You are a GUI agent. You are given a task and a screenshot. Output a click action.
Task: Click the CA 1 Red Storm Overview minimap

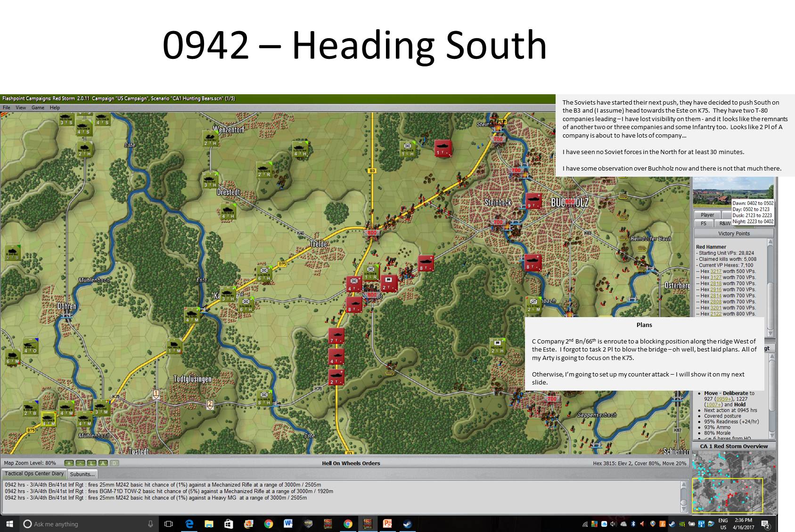click(734, 483)
